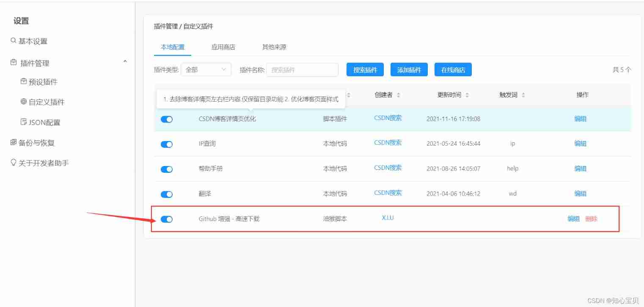Click the JSON配置 document icon
Screen dimensions: 644x307
[24, 122]
